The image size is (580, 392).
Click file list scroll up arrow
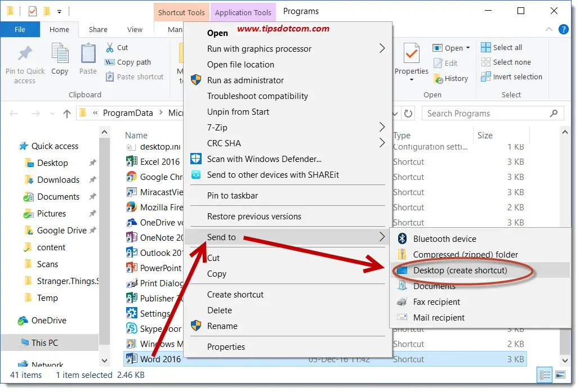pyautogui.click(x=565, y=132)
